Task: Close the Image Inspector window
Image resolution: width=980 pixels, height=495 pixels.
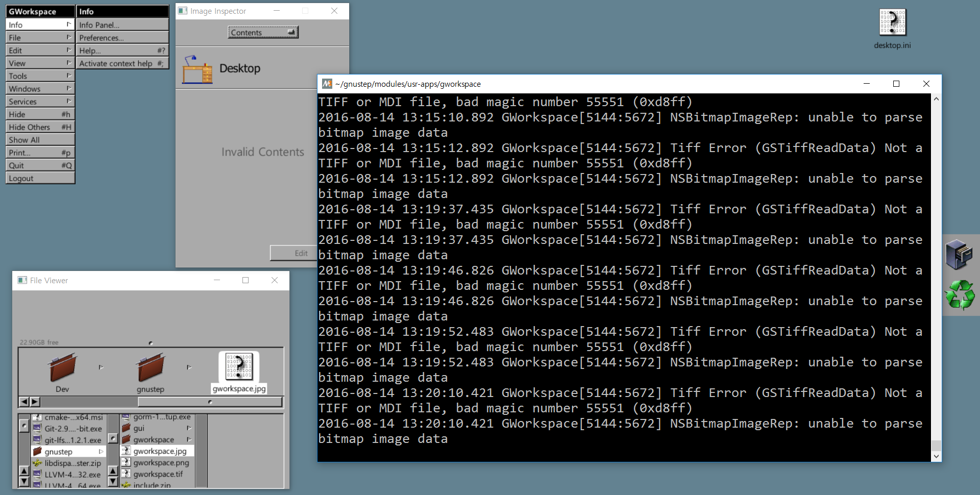Action: coord(334,11)
